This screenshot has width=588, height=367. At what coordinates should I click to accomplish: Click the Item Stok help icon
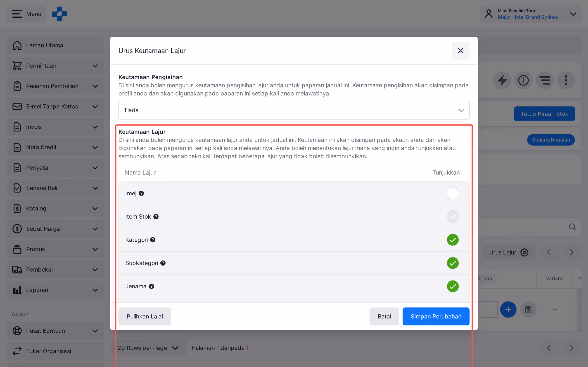pos(156,217)
